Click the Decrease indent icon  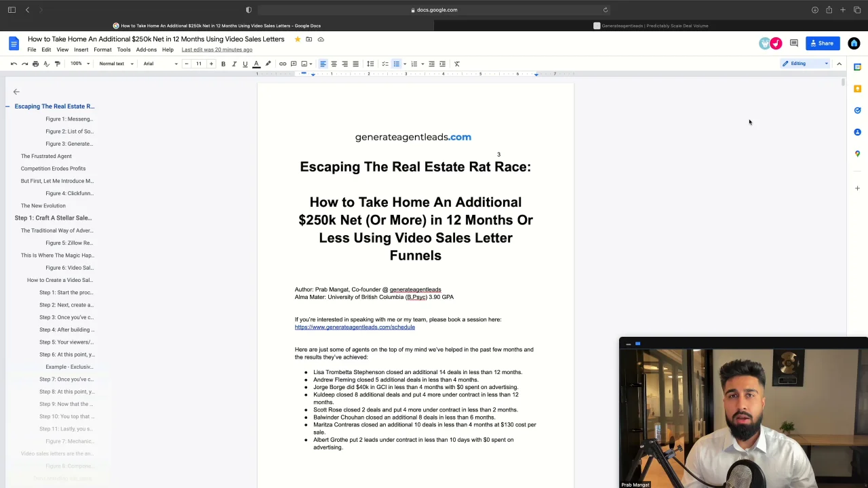coord(431,64)
